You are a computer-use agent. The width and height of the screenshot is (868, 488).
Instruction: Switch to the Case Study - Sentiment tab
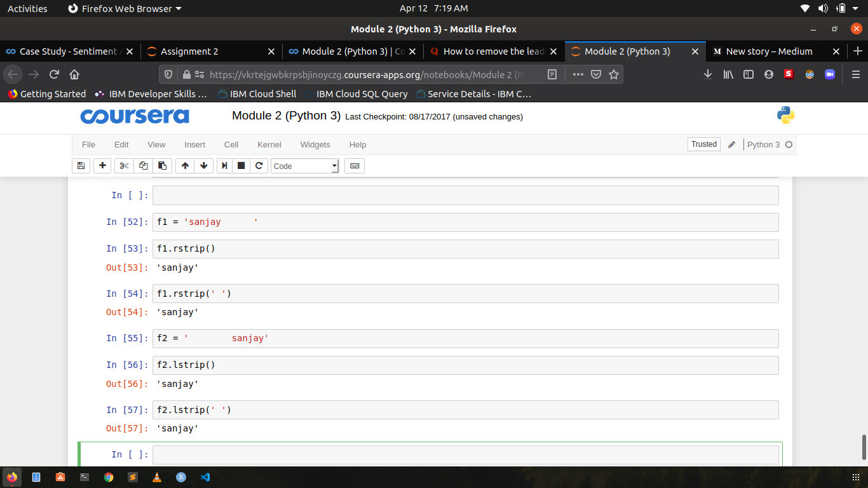point(69,51)
